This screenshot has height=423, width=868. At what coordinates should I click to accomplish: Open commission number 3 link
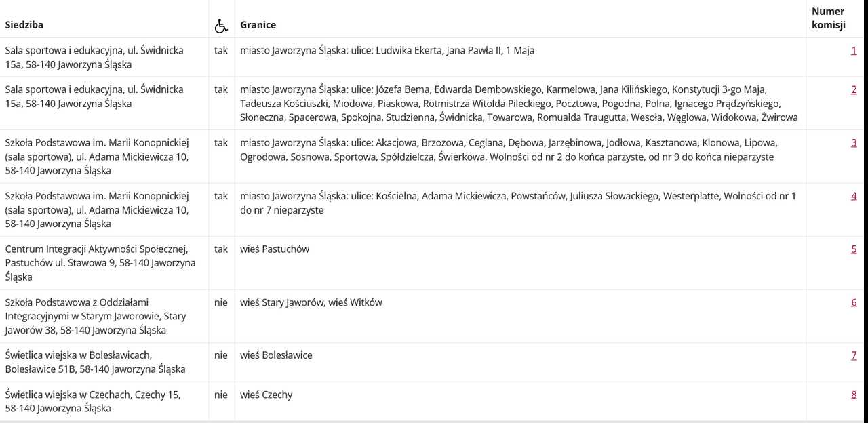pyautogui.click(x=854, y=142)
